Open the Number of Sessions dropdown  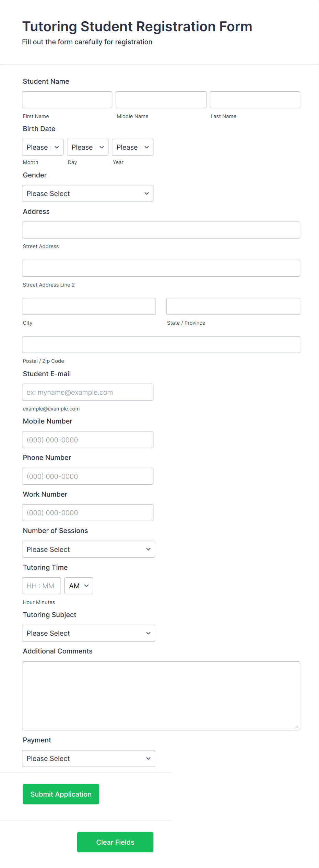pyautogui.click(x=88, y=549)
